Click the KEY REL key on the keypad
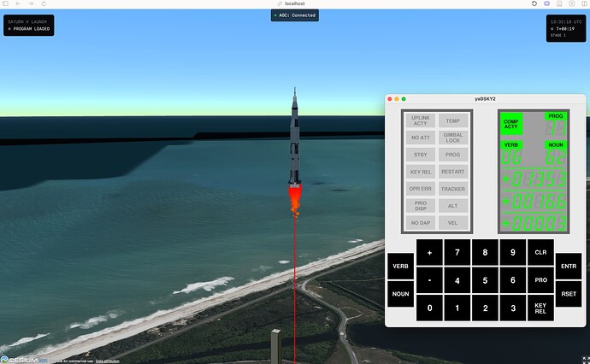Screen dimensions: 590x364 point(540,308)
